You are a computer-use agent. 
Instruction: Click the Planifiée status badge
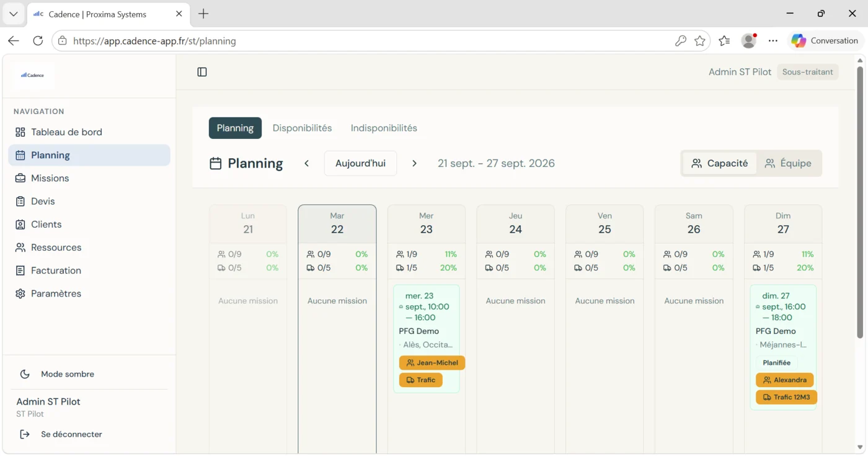776,363
